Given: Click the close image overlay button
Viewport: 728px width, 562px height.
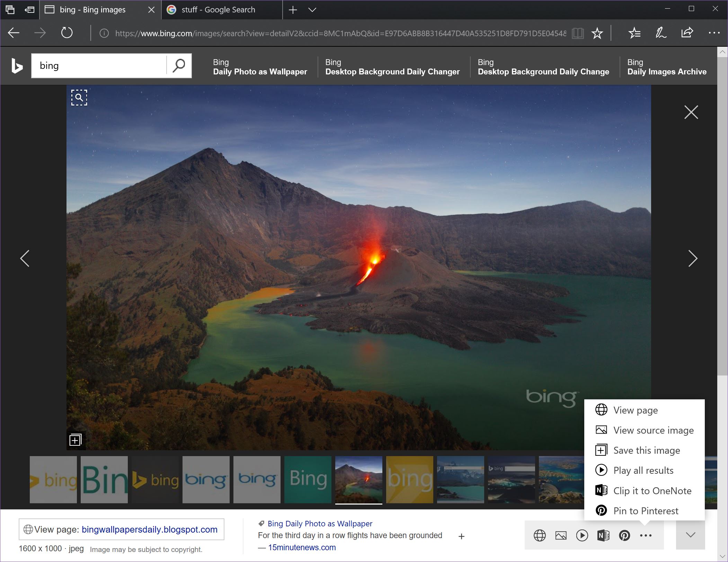Looking at the screenshot, I should click(691, 111).
